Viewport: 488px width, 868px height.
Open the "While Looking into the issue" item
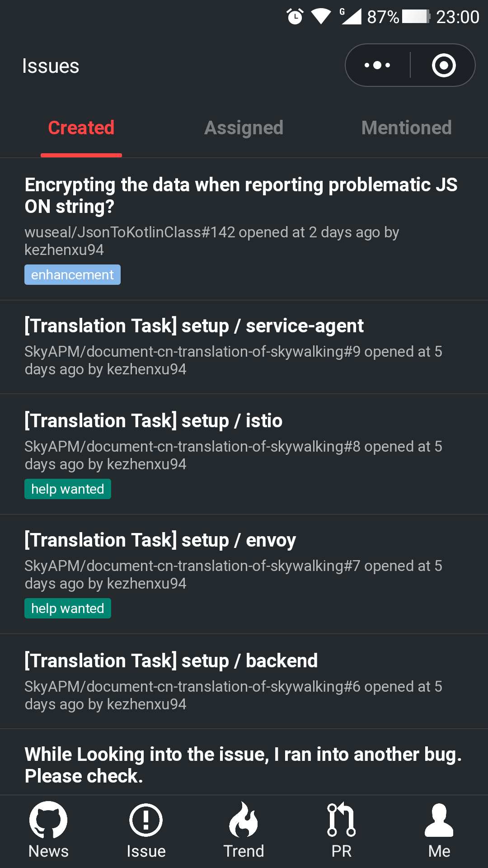243,765
